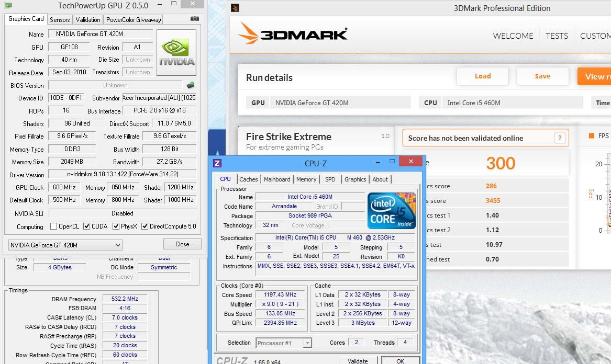Click the Row Refresh Cycle Time 60 clocks value
The image size is (611, 364).
point(125,355)
